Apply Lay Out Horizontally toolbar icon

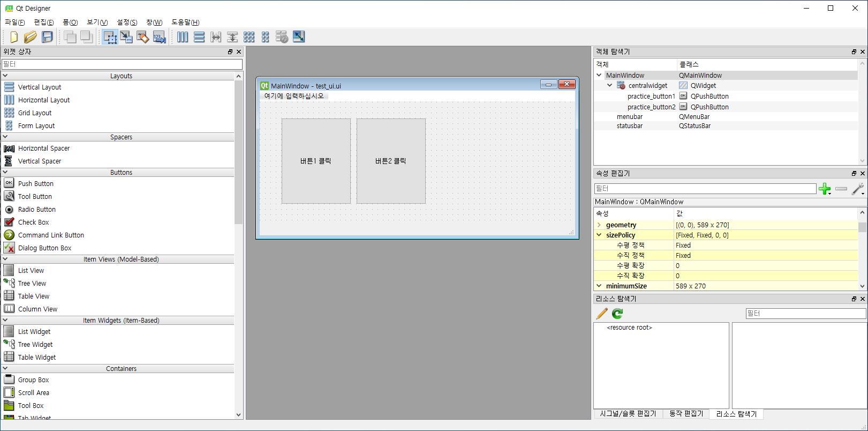(x=183, y=37)
